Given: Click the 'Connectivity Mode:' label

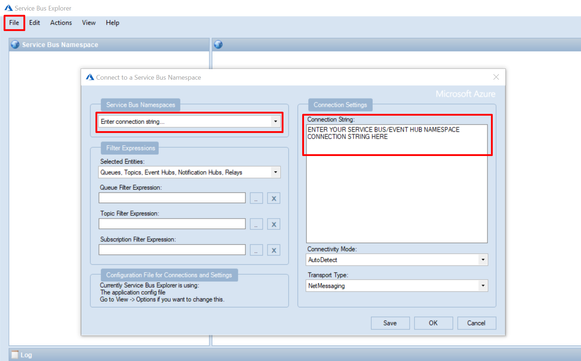Looking at the screenshot, I should pyautogui.click(x=332, y=249).
